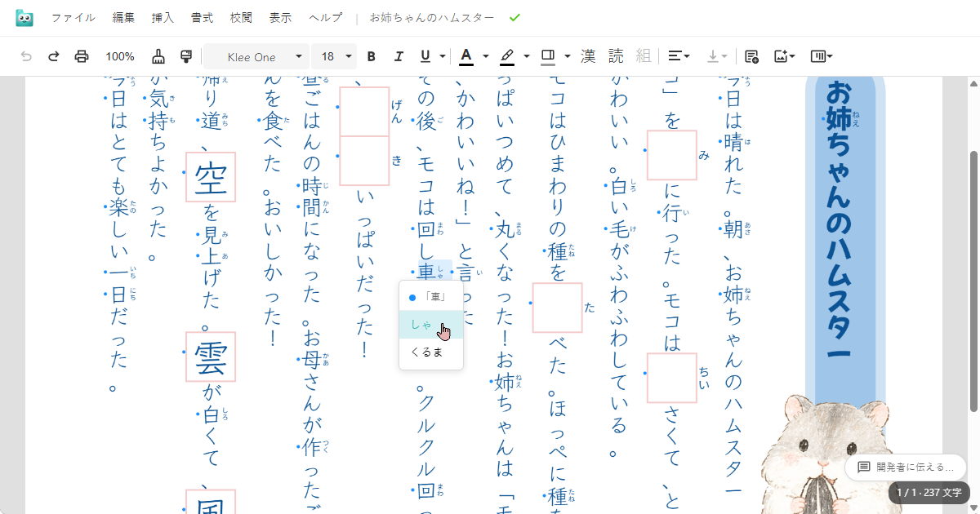Click the text color A swatch

point(466,56)
